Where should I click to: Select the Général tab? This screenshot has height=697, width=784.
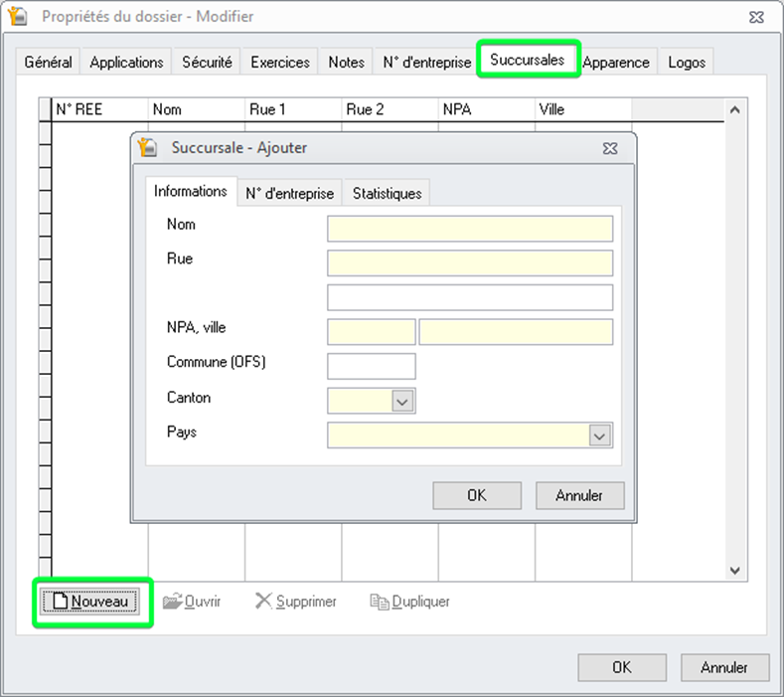pos(48,62)
